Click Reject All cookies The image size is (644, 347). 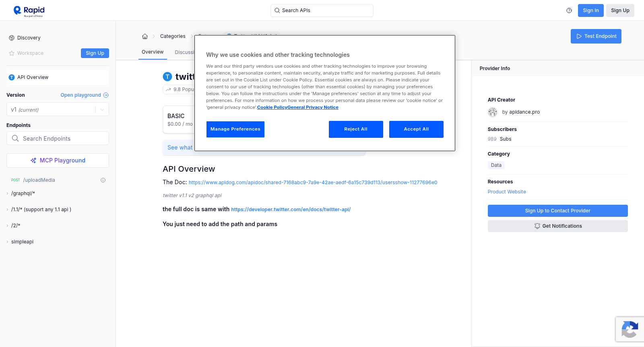(x=356, y=129)
